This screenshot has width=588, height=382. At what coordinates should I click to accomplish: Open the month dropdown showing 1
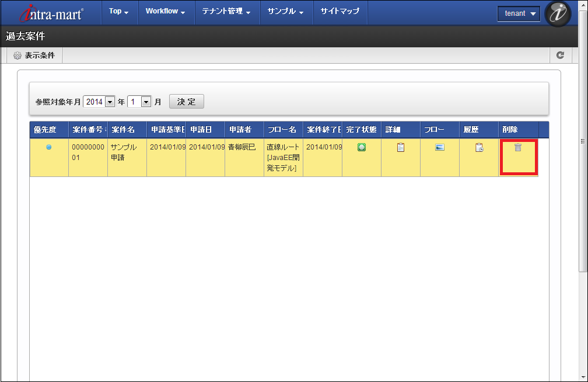[x=139, y=102]
